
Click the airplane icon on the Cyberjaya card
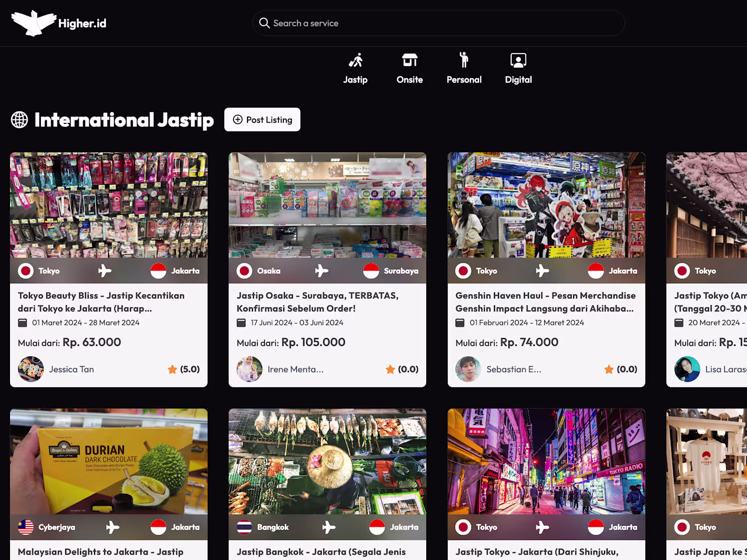[x=113, y=527]
